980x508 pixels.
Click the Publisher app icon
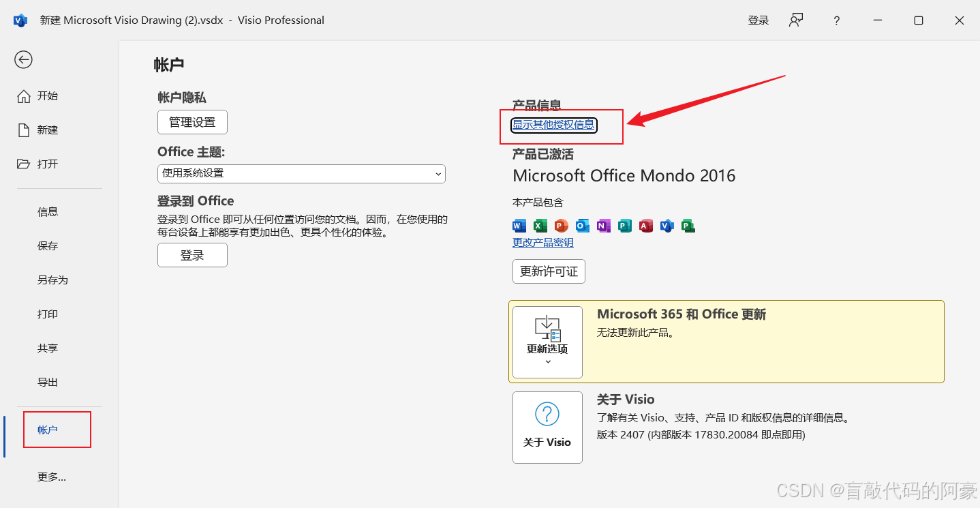click(625, 226)
